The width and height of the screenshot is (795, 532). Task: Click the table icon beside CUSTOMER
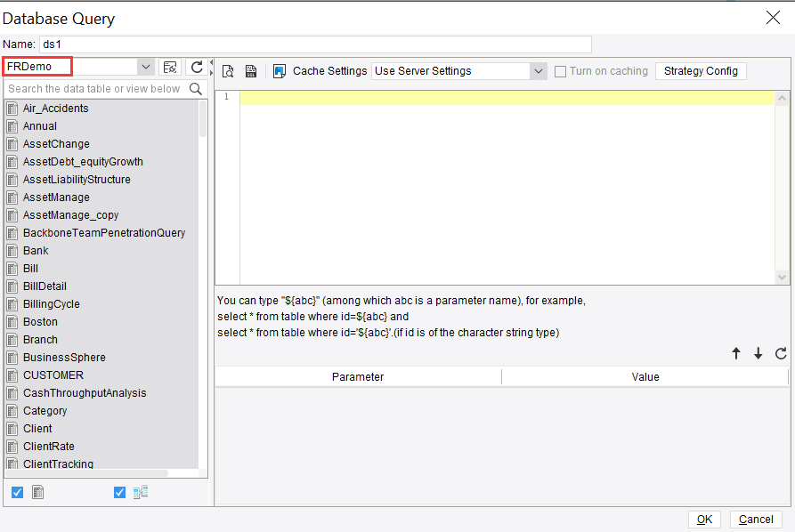coord(12,375)
